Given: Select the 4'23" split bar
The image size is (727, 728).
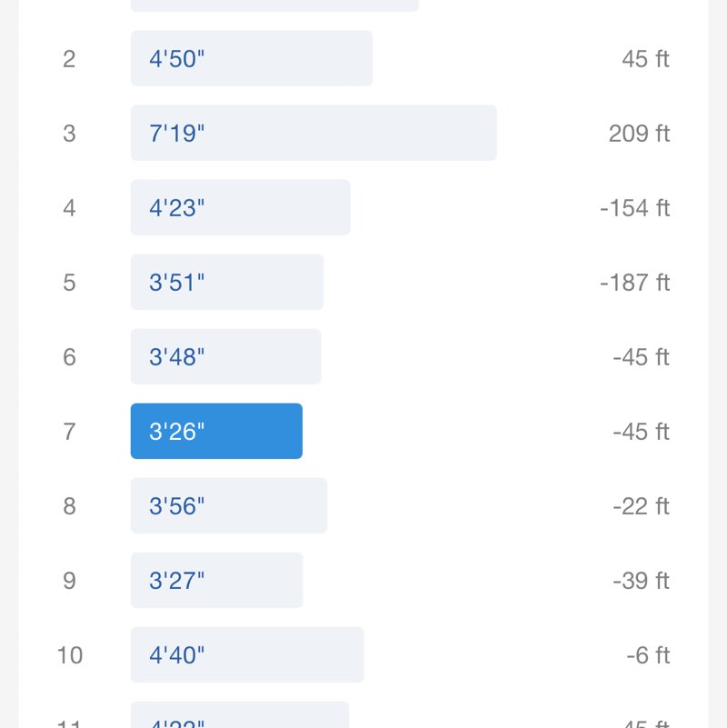Looking at the screenshot, I should pyautogui.click(x=240, y=208).
